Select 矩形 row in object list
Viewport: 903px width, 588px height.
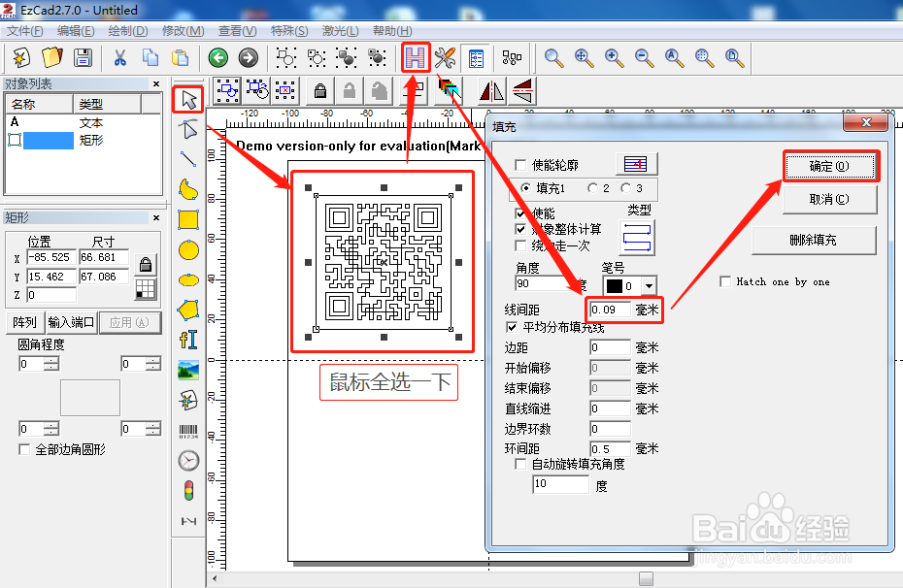(84, 140)
